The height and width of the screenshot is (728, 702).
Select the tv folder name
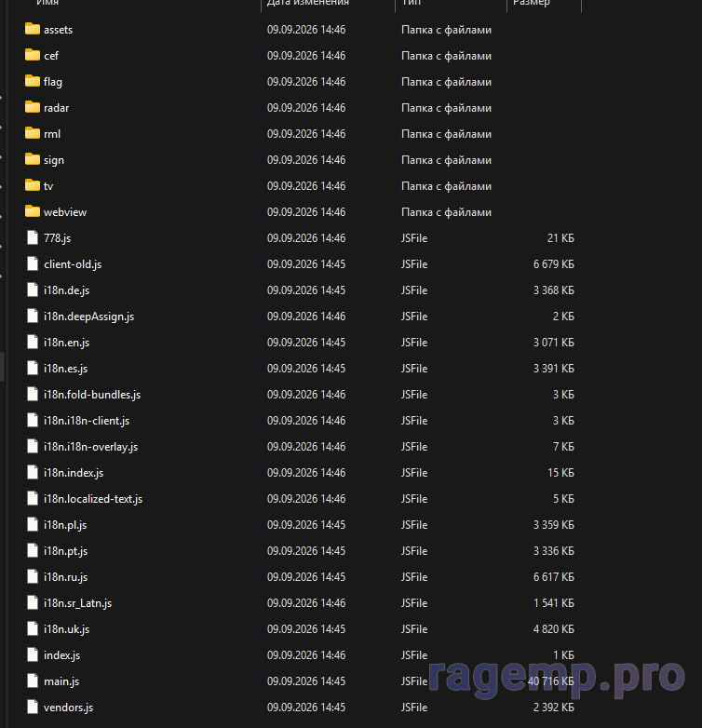click(x=48, y=186)
